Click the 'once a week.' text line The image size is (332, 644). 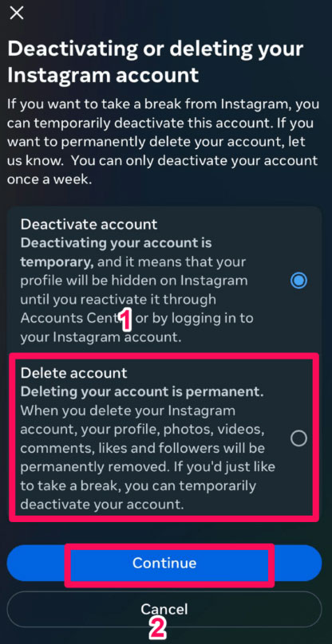pos(49,179)
